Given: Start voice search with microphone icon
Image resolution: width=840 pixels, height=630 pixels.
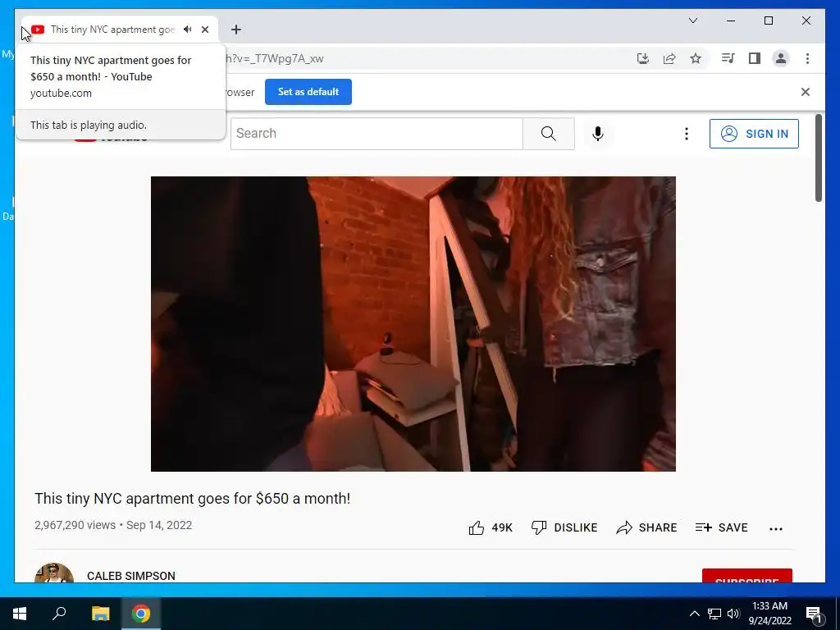Looking at the screenshot, I should [x=598, y=134].
